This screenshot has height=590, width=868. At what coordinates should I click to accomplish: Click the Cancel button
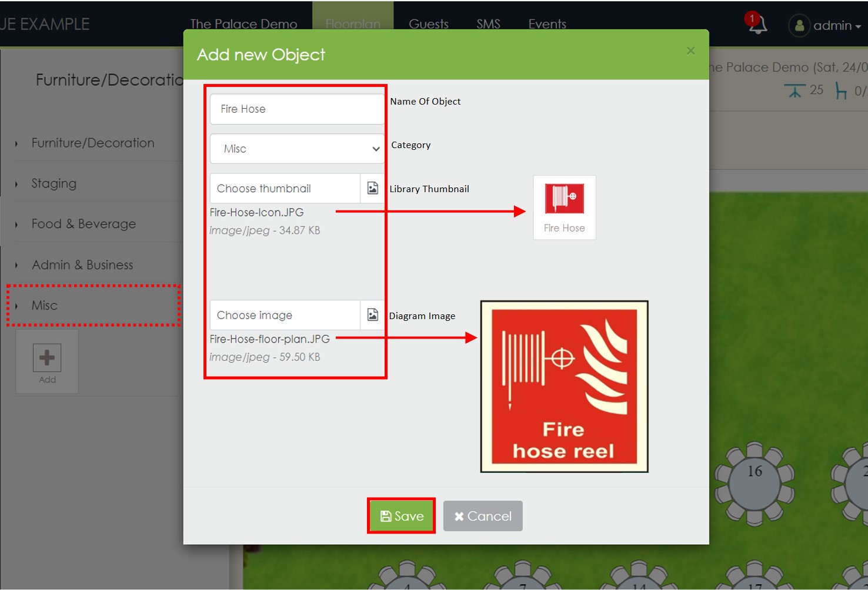483,516
